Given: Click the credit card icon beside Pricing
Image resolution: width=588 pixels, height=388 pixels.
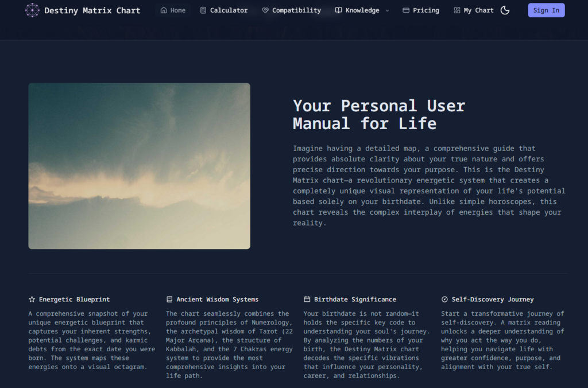Looking at the screenshot, I should tap(406, 10).
